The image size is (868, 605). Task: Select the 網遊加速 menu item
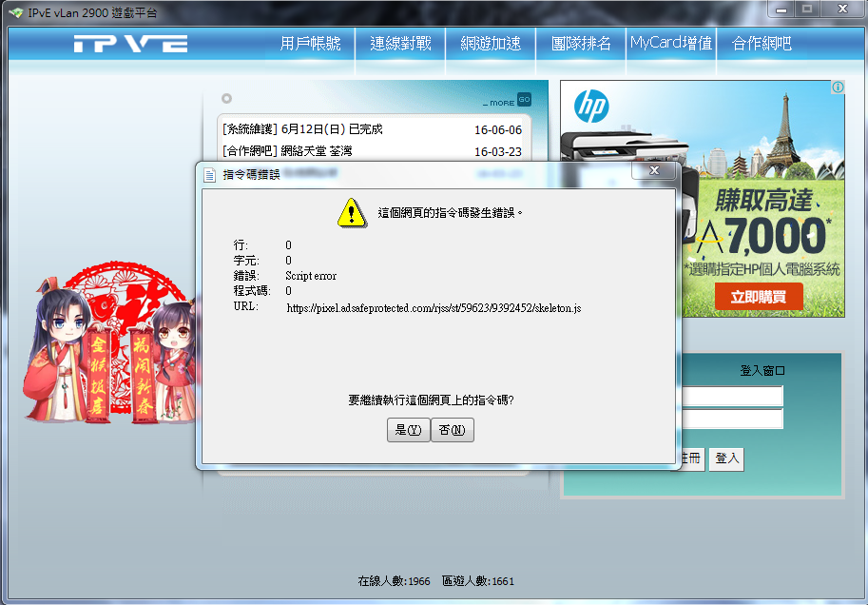click(491, 43)
